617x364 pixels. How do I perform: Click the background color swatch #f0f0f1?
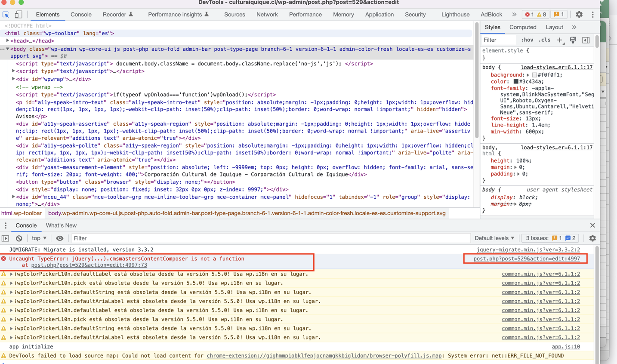(534, 75)
